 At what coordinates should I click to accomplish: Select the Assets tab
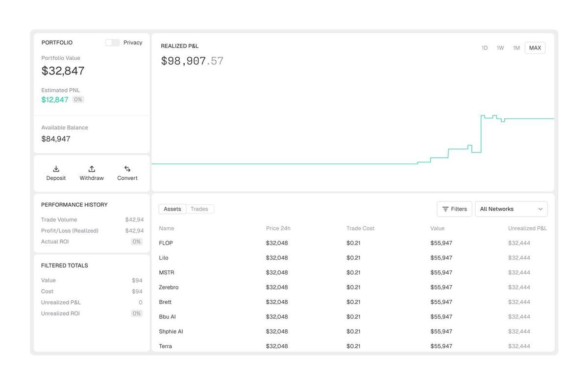pos(172,209)
